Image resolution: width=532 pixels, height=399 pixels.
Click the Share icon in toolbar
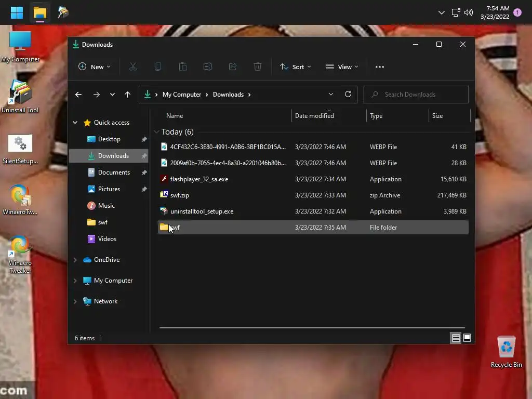point(233,67)
